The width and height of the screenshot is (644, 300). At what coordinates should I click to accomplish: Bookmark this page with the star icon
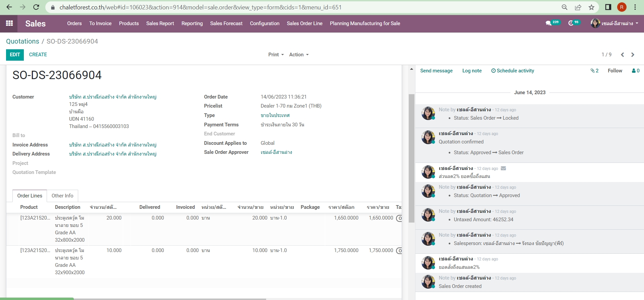[591, 7]
